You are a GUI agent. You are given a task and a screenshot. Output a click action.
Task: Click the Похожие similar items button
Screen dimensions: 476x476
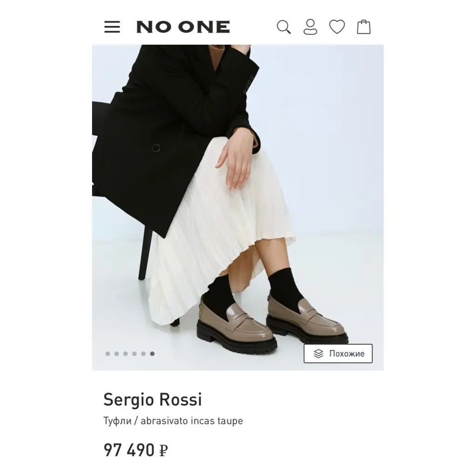click(338, 353)
